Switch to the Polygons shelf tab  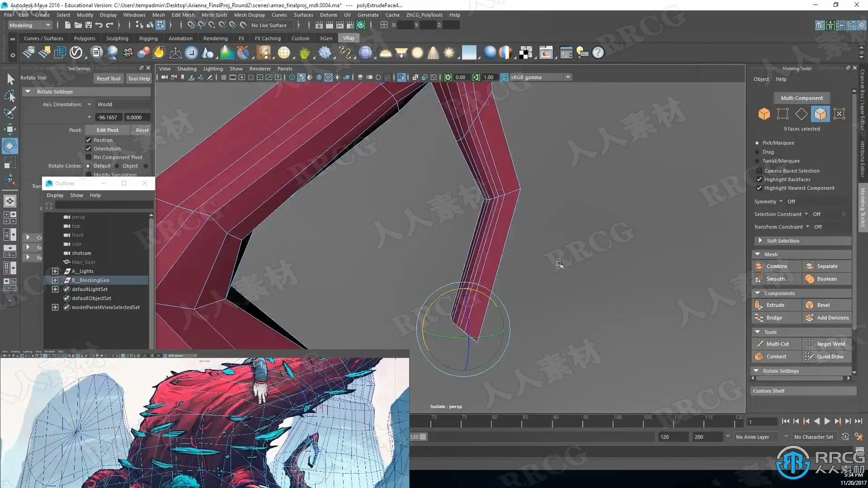coord(85,38)
